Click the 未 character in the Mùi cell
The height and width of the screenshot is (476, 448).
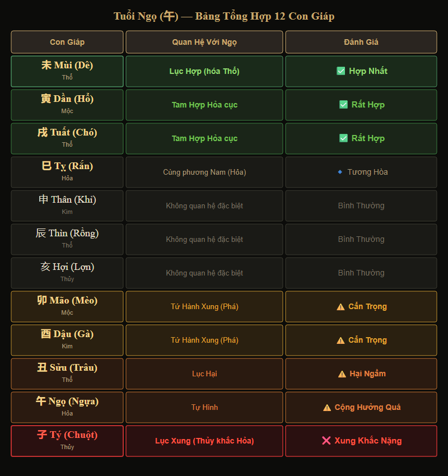[x=46, y=66]
